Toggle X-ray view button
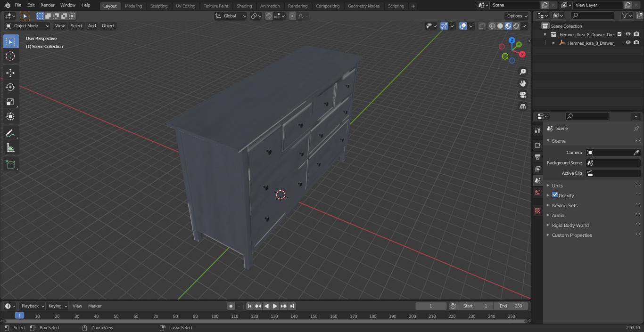Screen dimensions: 644x332 point(481,26)
